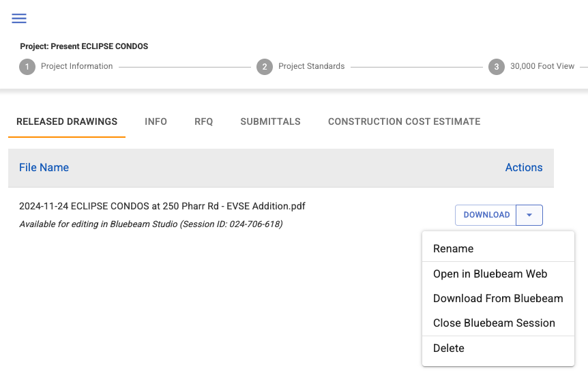Click step 2 circle icon
Viewport: 588px width, 384px height.
265,67
